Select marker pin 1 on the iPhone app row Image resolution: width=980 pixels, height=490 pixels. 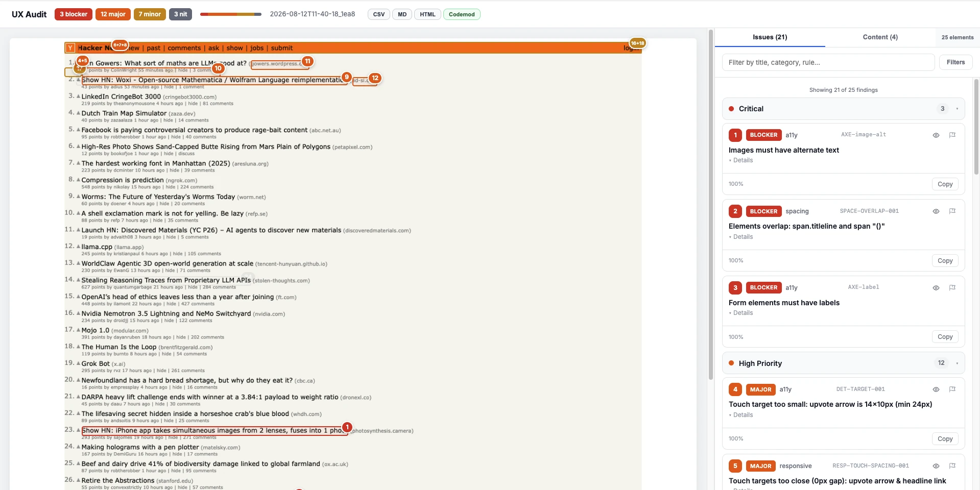(x=347, y=427)
